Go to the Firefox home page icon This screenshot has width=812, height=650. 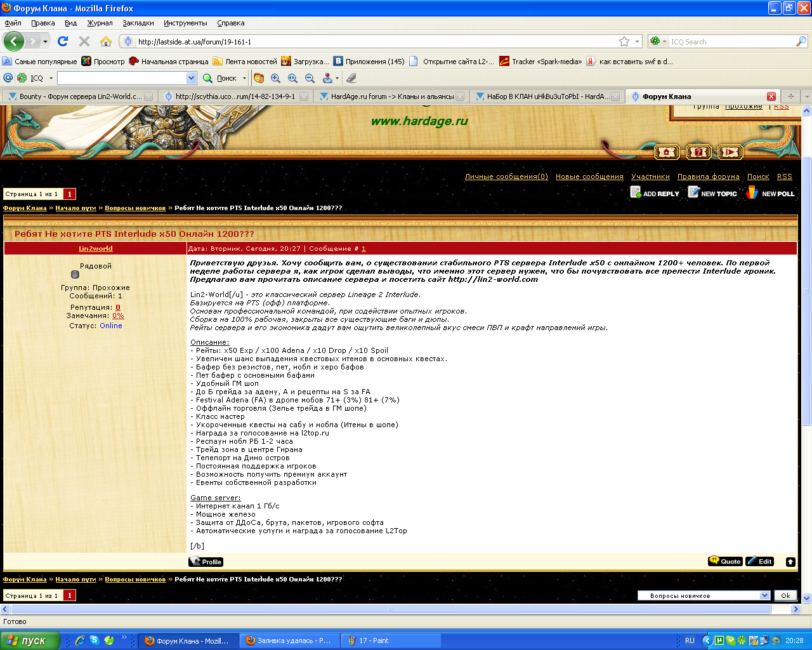click(106, 41)
